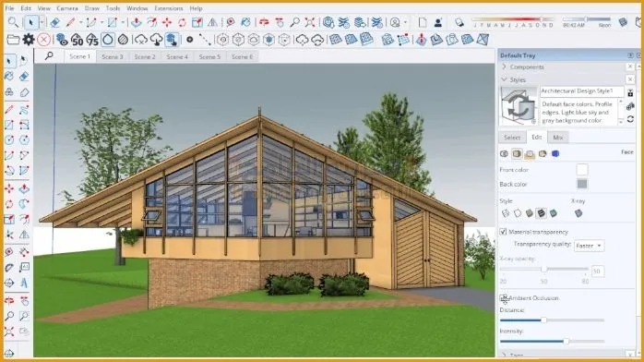Enable Monochrome face style
Viewport: 644px width, 362px height.
click(x=554, y=213)
